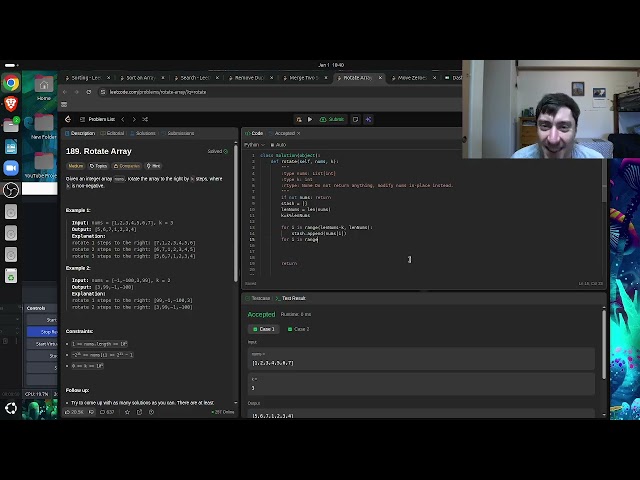Select Case 2 result
The image size is (640, 480).
point(299,329)
